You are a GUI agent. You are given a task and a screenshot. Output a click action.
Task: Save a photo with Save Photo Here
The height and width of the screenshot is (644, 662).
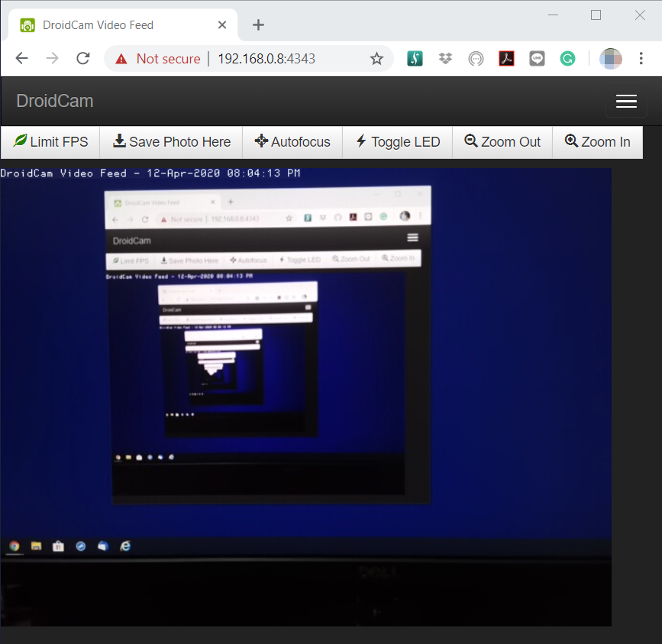(171, 142)
